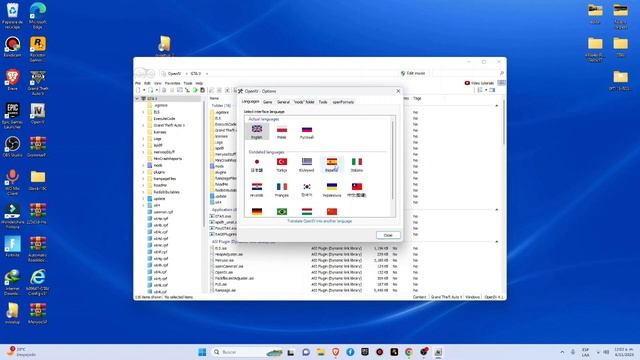Open breadcrumb dropdown arrow after GTA V
640x360 pixels.
click(x=207, y=74)
